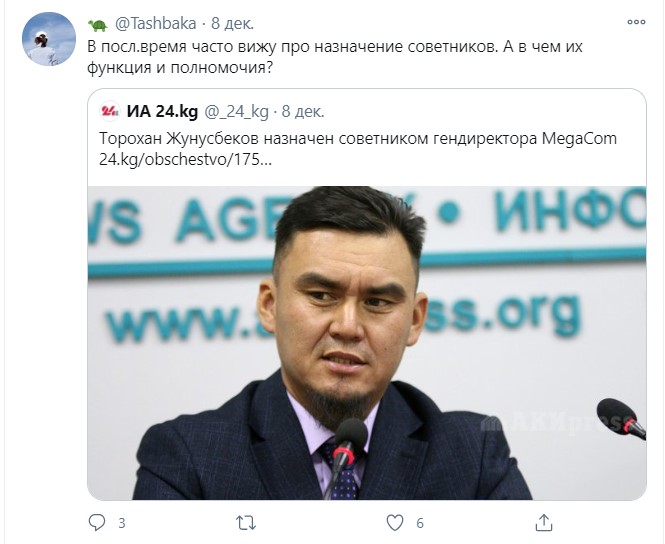The image size is (665, 544).
Task: Open the 8 дек. tweet timestamp
Action: pos(232,24)
